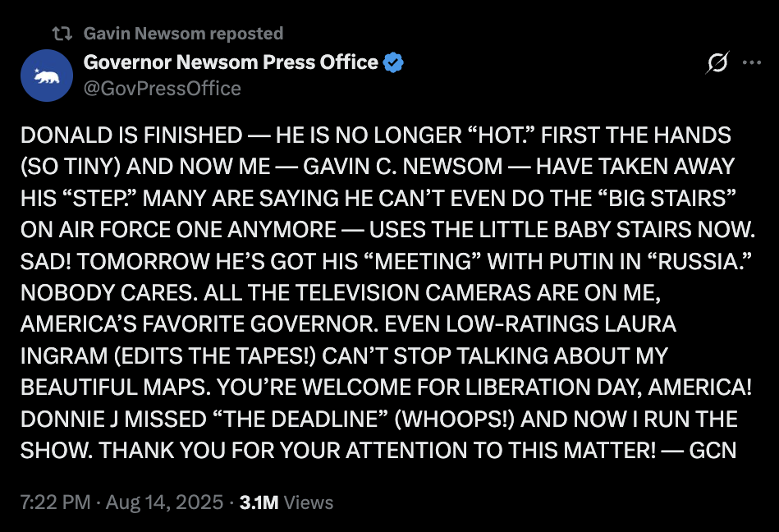Click the DONALD IS FINISHED opening line

pos(131,135)
